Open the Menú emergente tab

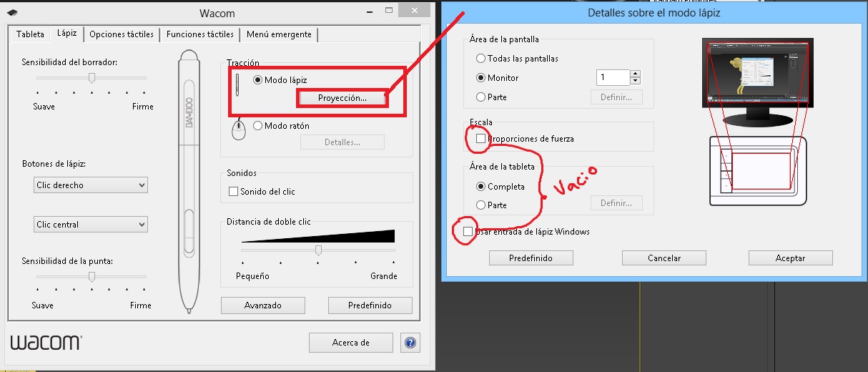click(279, 34)
